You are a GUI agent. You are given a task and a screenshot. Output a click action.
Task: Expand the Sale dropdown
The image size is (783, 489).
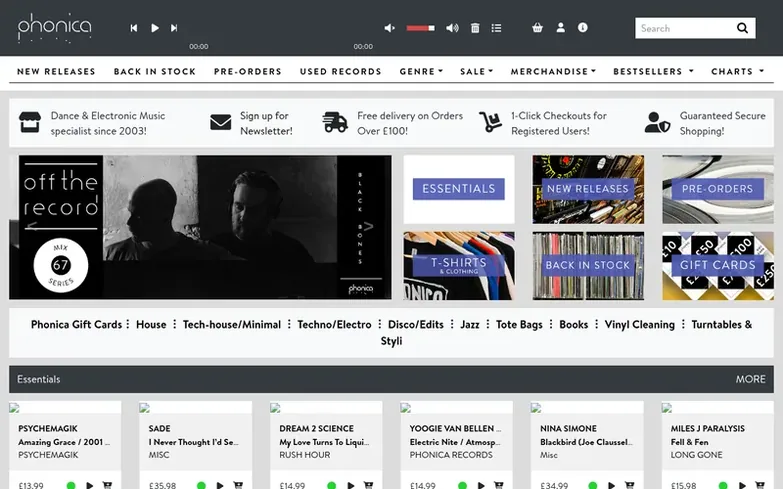coord(476,71)
